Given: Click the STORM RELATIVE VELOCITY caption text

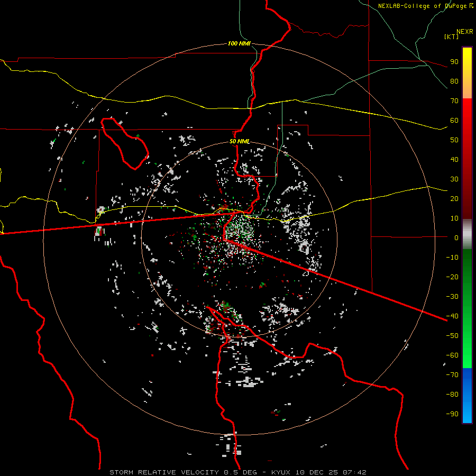Looking at the screenshot, I should point(164,472).
